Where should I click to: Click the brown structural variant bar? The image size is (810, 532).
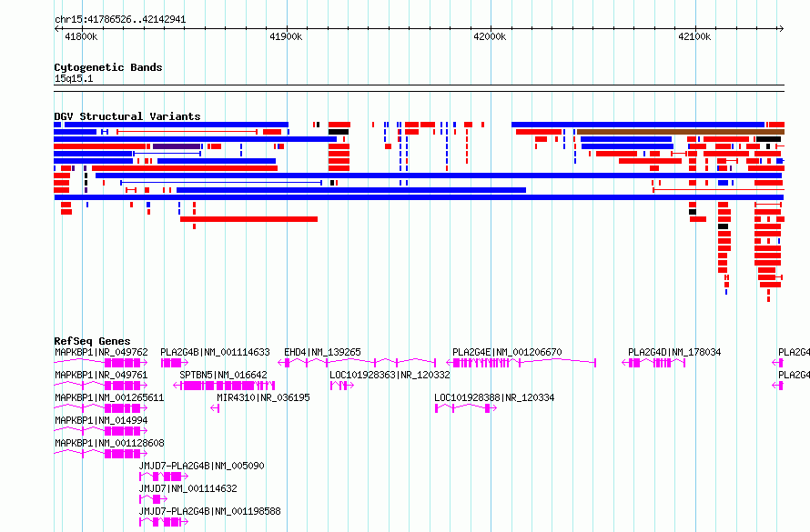681,132
